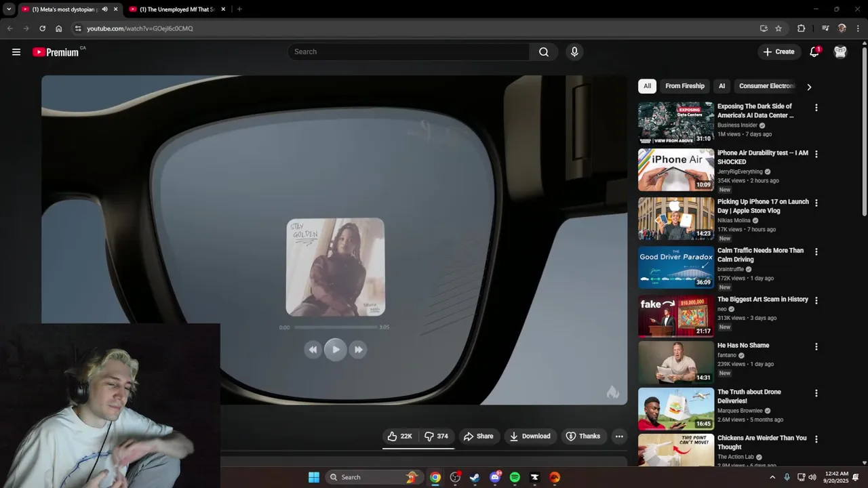Open Steam from the taskbar
Viewport: 868px width, 488px height.
475,477
